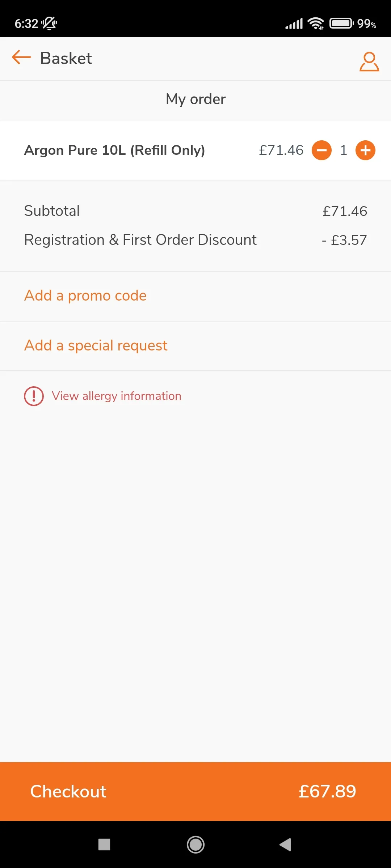Increase Argon Pure quantity with plus button
This screenshot has height=868, width=391.
[365, 150]
